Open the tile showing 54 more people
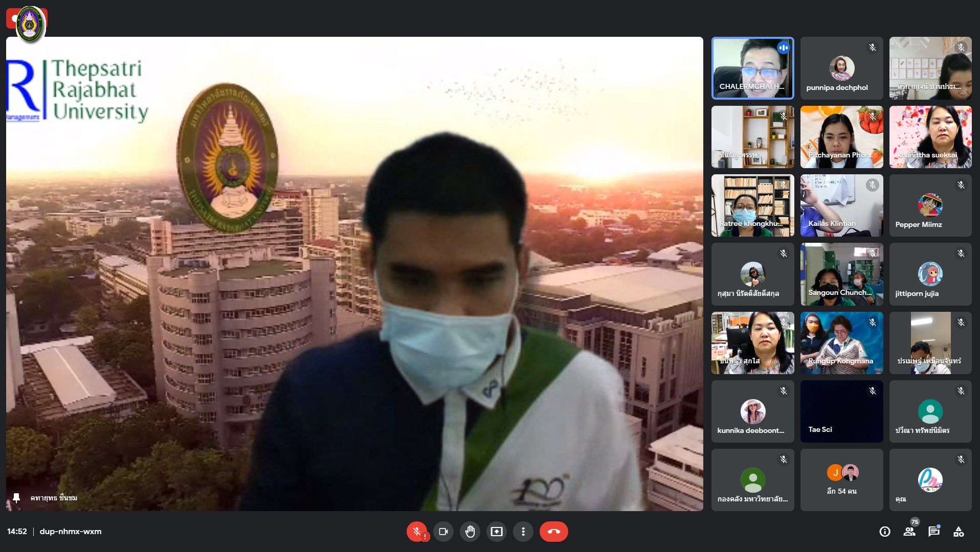980x552 pixels. 841,479
